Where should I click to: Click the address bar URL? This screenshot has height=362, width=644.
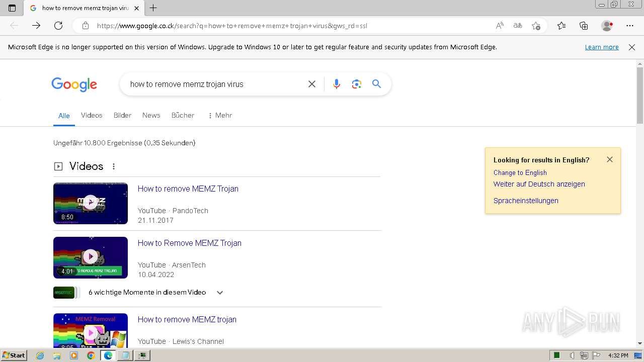coord(232,26)
